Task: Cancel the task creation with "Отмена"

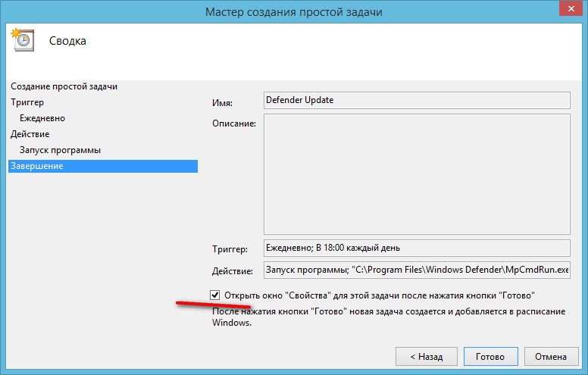Action: click(551, 356)
